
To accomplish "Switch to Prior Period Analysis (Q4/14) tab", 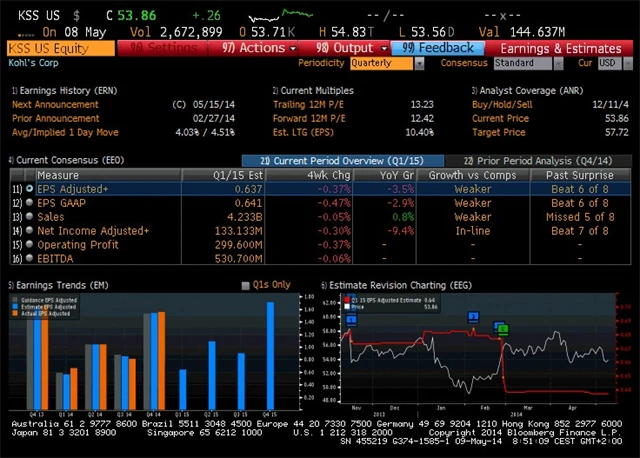I will point(543,160).
